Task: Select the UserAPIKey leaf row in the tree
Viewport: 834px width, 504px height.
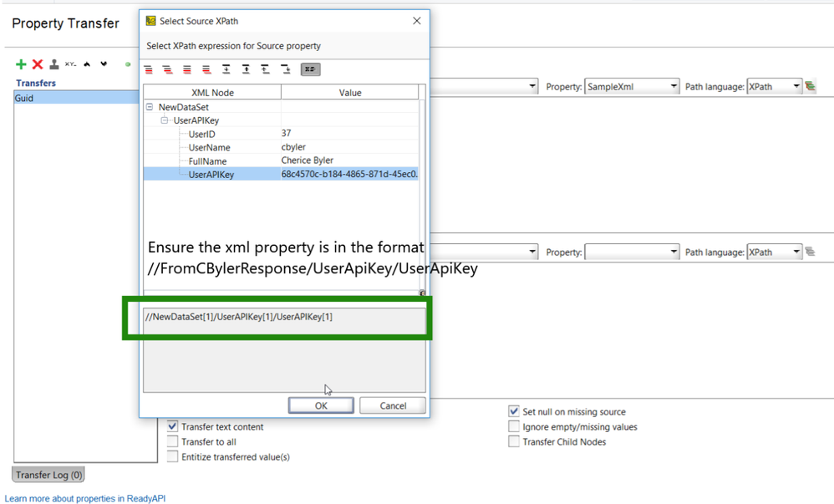Action: point(211,174)
